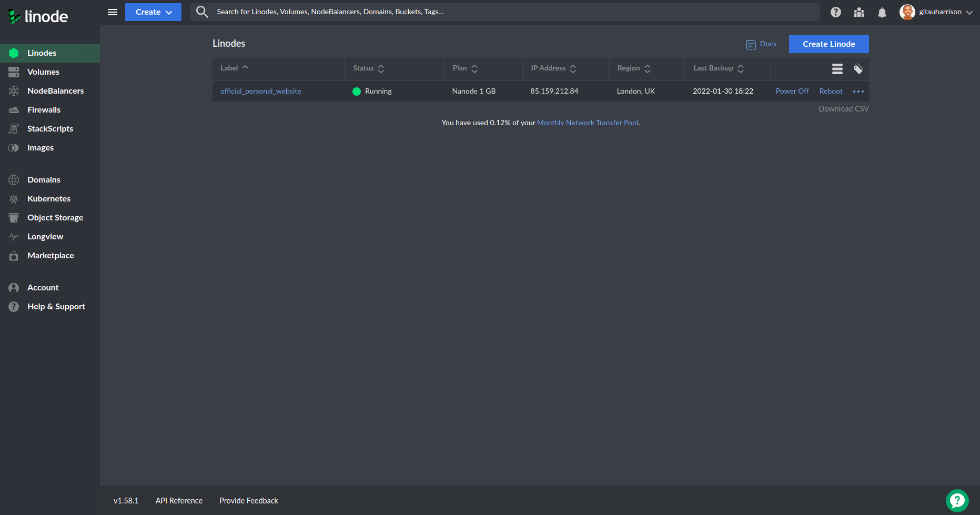Click the Docs document icon
The width and height of the screenshot is (980, 515).
(x=751, y=45)
